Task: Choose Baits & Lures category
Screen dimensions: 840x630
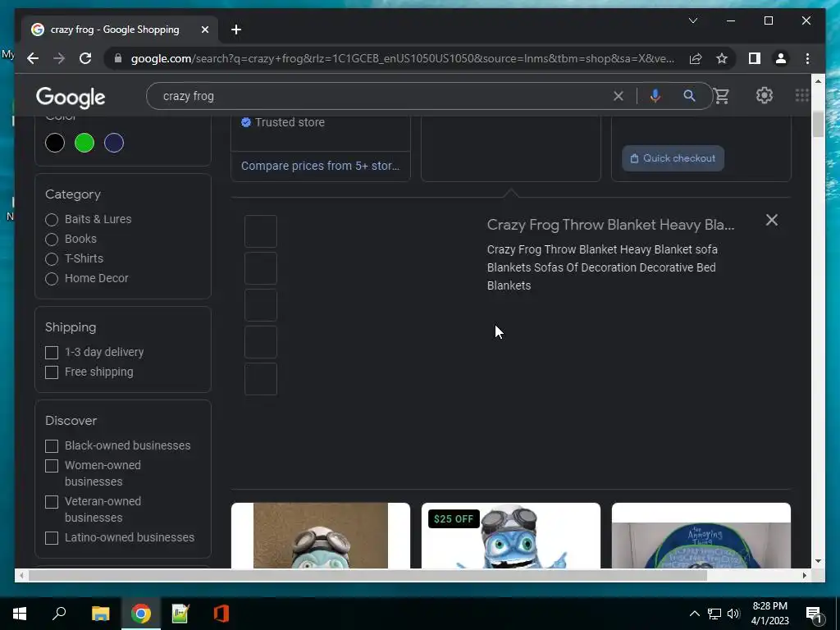Action: [x=52, y=220]
